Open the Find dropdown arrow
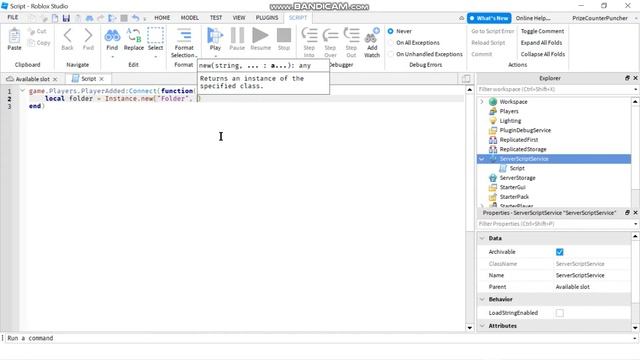The height and width of the screenshot is (360, 640). pyautogui.click(x=112, y=56)
